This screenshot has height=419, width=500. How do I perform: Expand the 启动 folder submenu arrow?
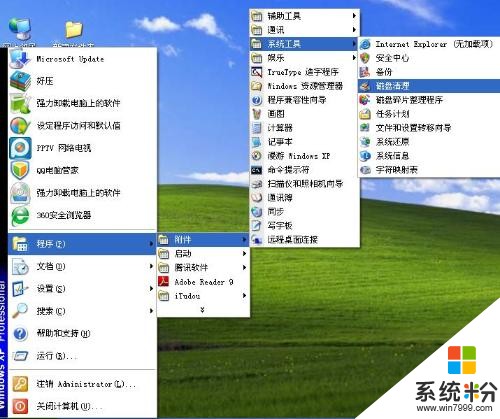tap(244, 254)
